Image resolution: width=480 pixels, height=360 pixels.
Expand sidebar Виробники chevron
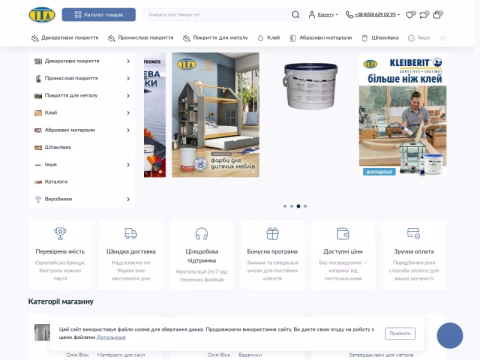tap(128, 199)
